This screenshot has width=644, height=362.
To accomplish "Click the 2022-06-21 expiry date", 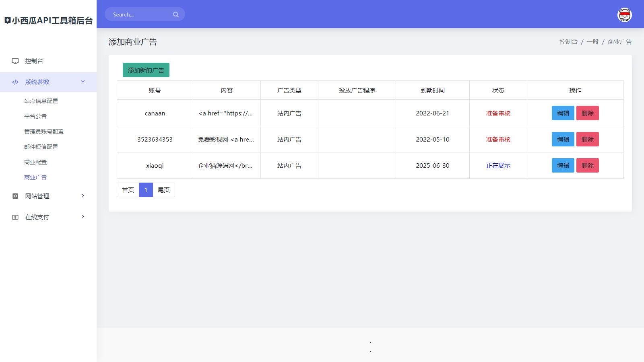I will tap(433, 113).
